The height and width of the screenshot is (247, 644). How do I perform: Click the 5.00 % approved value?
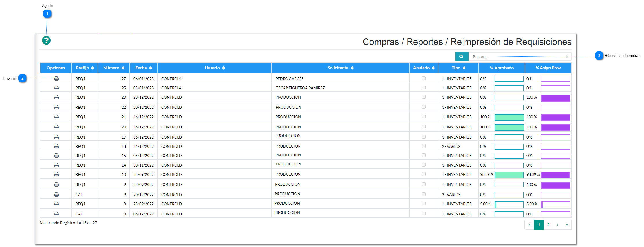pyautogui.click(x=486, y=204)
